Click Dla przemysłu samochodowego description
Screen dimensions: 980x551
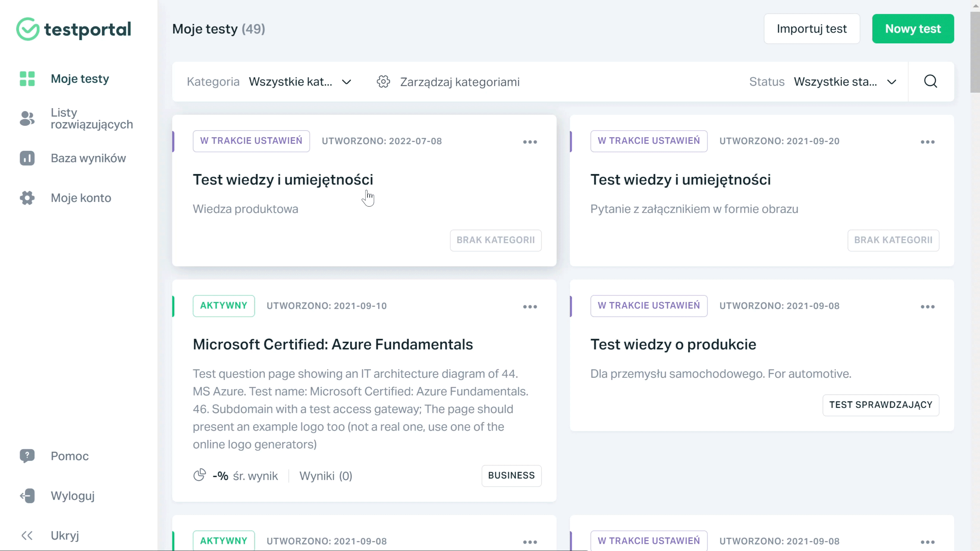pos(720,373)
